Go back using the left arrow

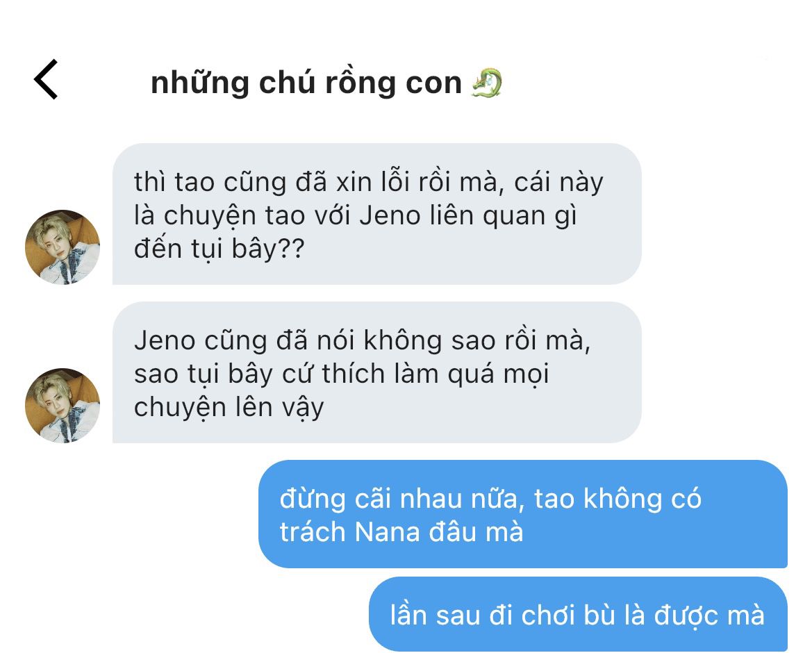coord(46,79)
